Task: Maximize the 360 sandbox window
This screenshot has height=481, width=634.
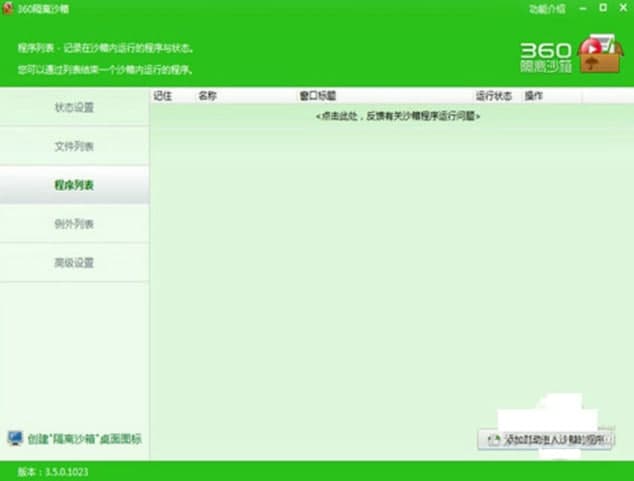Action: (x=603, y=8)
